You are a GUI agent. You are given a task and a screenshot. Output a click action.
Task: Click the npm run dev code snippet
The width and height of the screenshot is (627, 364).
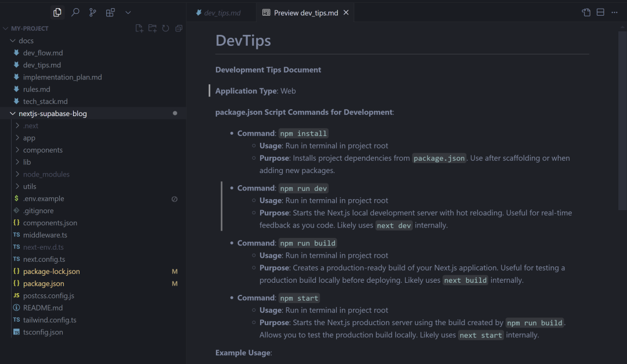pyautogui.click(x=303, y=188)
